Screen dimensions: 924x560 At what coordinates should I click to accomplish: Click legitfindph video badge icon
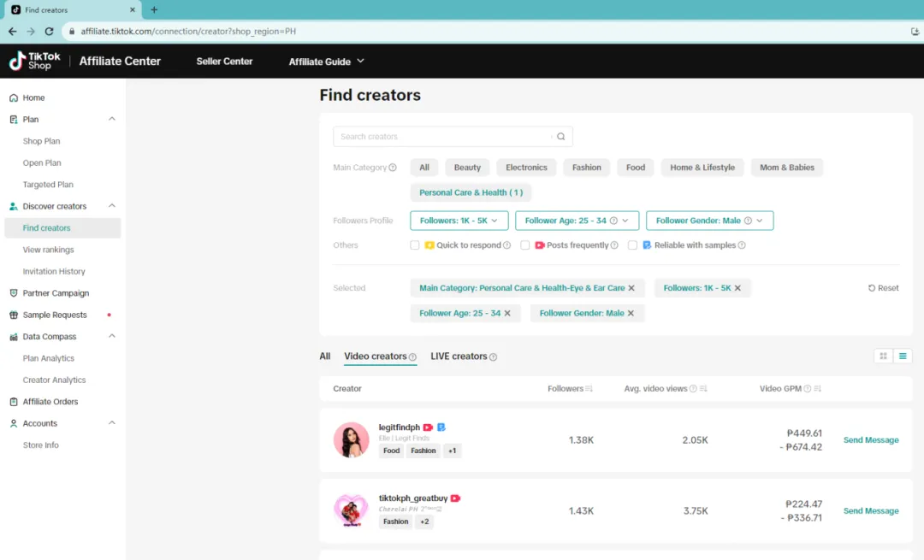[x=429, y=427]
